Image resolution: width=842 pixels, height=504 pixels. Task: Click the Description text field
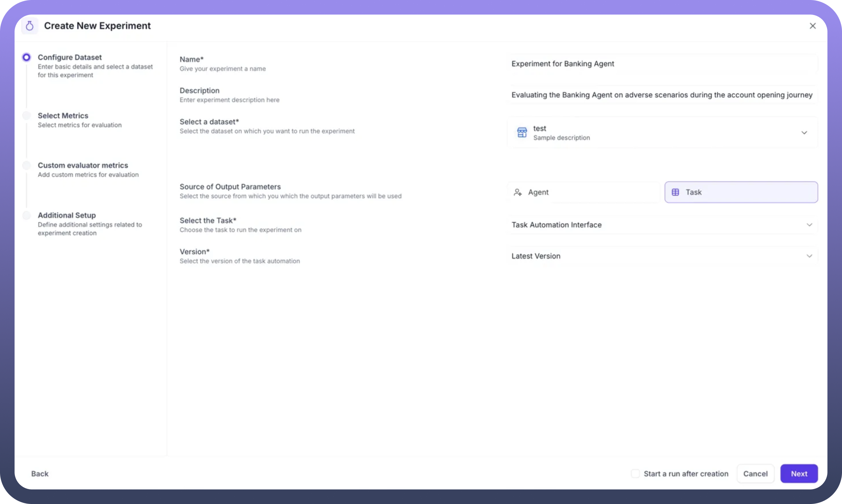(662, 95)
